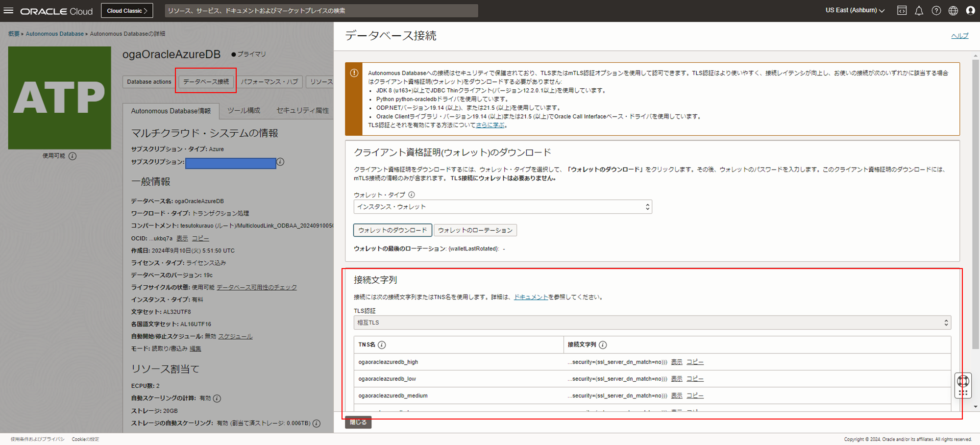Click the Cloud Classic button
Screen dimensions: 980x445
tap(127, 11)
